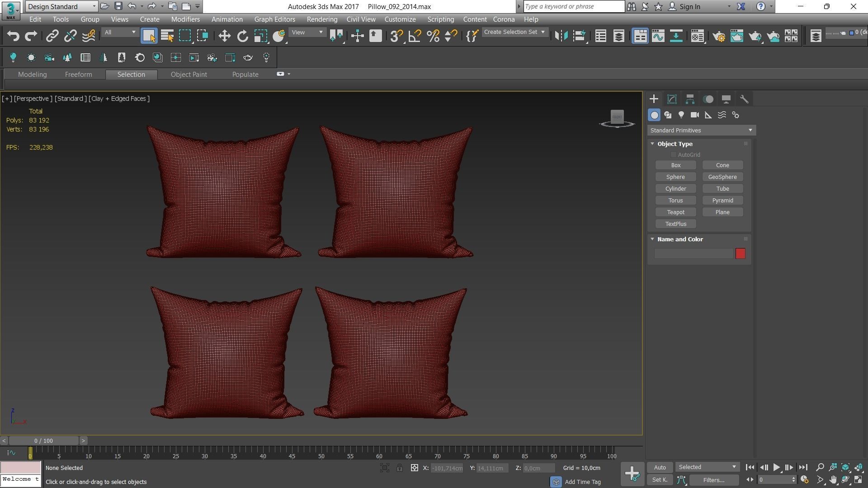Click the Undo arrow icon
The height and width of the screenshot is (488, 868).
point(13,36)
